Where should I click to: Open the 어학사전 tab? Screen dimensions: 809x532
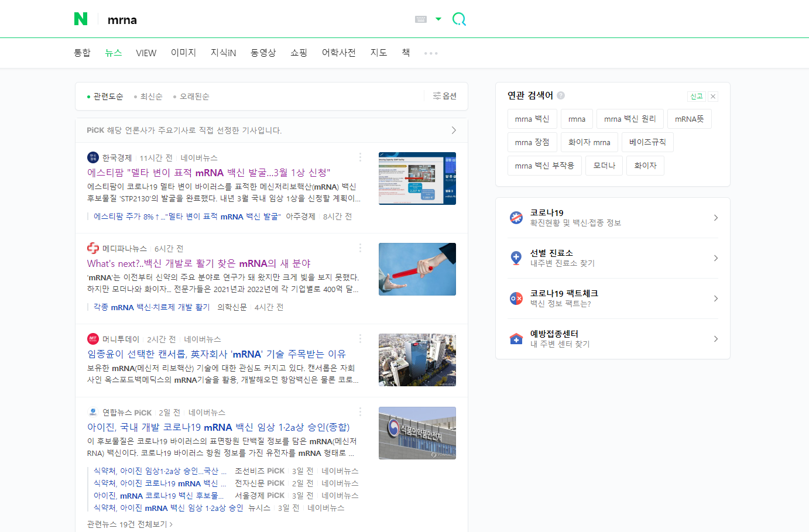point(339,53)
